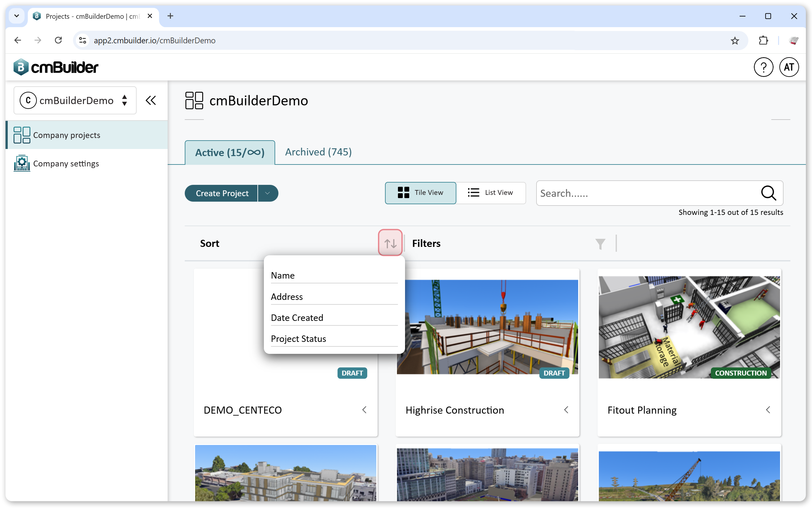Switch to List View
Screen dimensions: 812x508
[x=491, y=193]
